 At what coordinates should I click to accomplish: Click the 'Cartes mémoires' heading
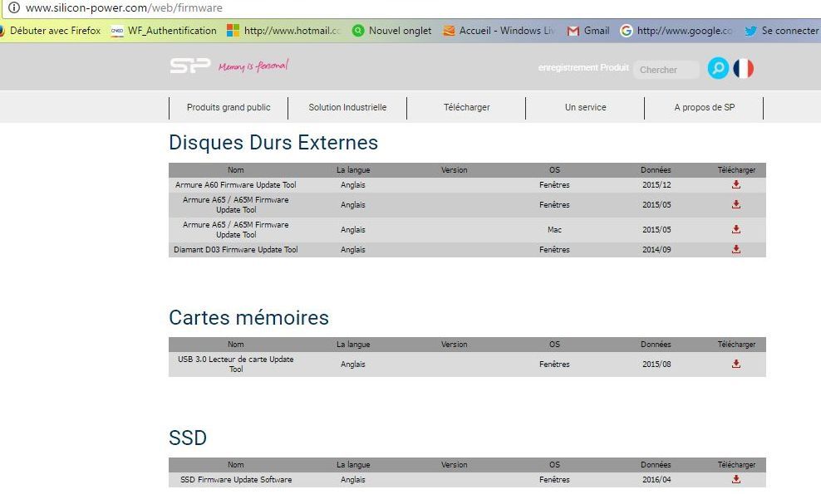248,318
